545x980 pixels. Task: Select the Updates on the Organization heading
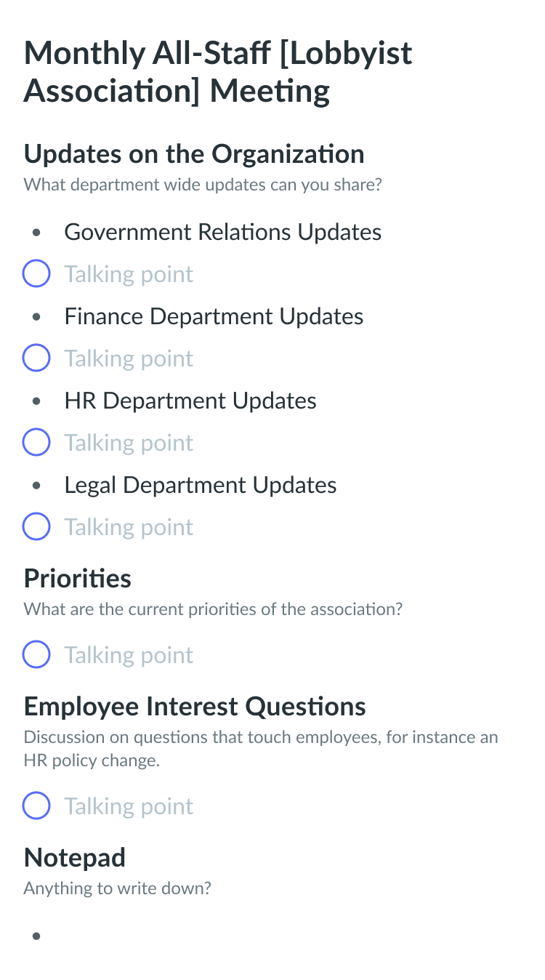[x=194, y=154]
